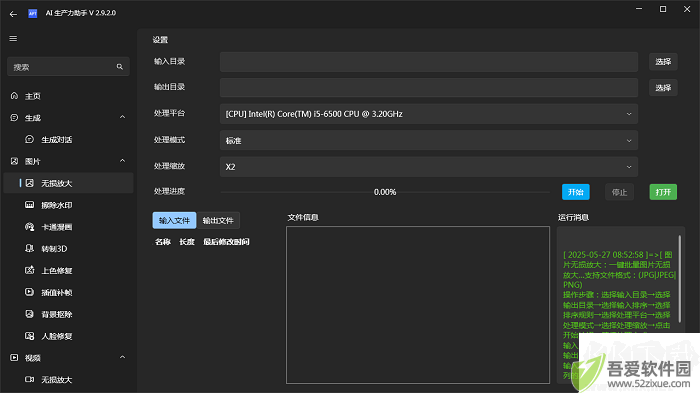Screen dimensions: 700x393
Task: Open the 卡通漫画 icon
Action: coord(29,226)
